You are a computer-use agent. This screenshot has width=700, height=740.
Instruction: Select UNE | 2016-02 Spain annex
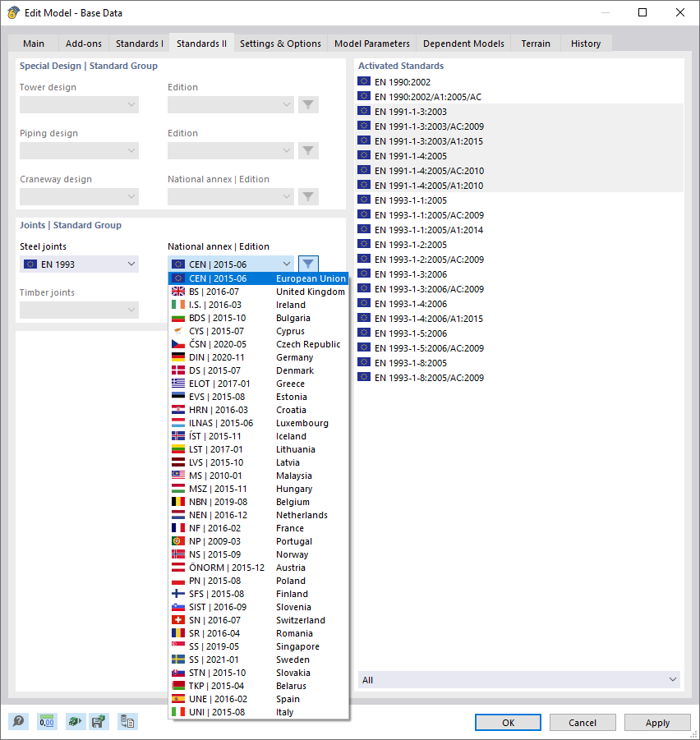(x=258, y=699)
